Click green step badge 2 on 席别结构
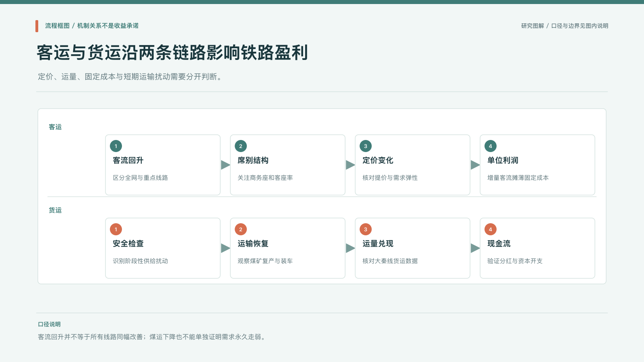Viewport: 644px width, 362px height. point(241,146)
